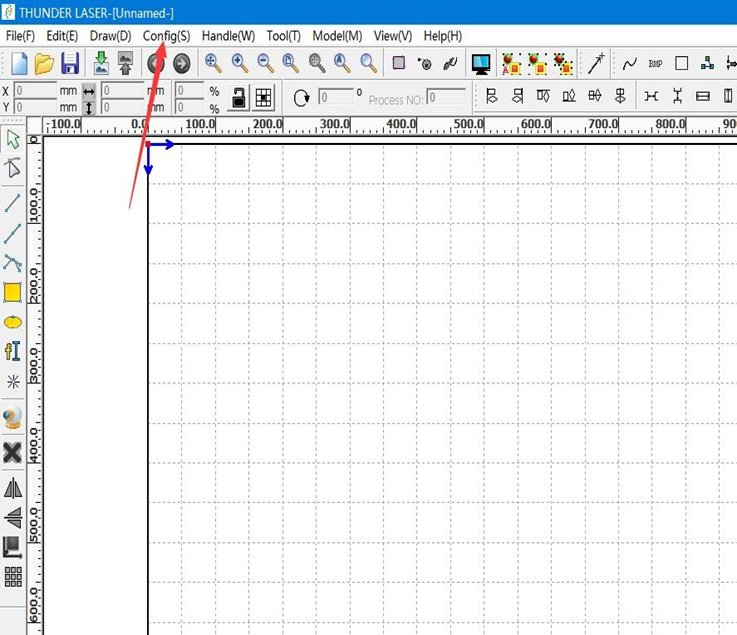
Task: Click the X position input field
Action: (x=46, y=91)
